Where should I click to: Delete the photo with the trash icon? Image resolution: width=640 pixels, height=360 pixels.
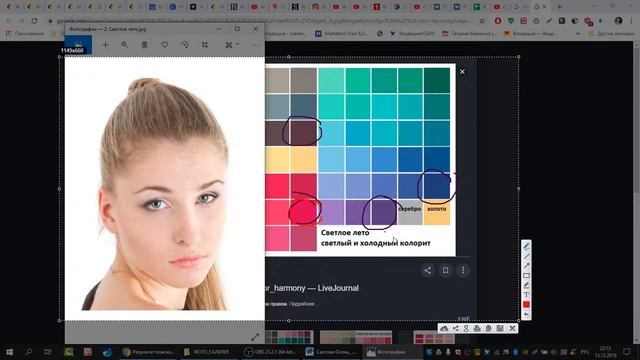pos(144,44)
